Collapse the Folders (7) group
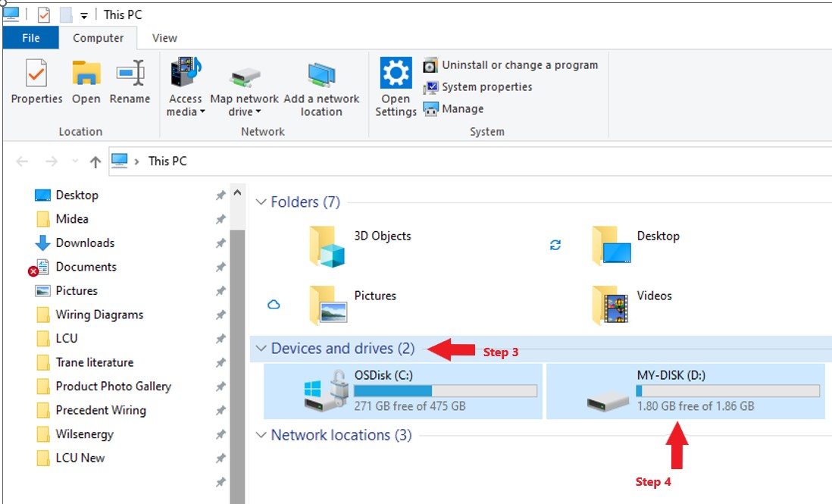832x504 pixels. pyautogui.click(x=261, y=202)
